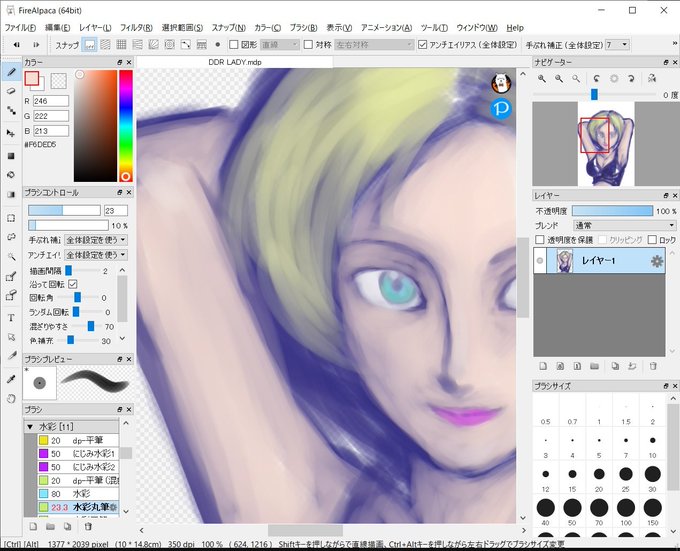Click the Navigator preview thumbnail

(x=606, y=144)
